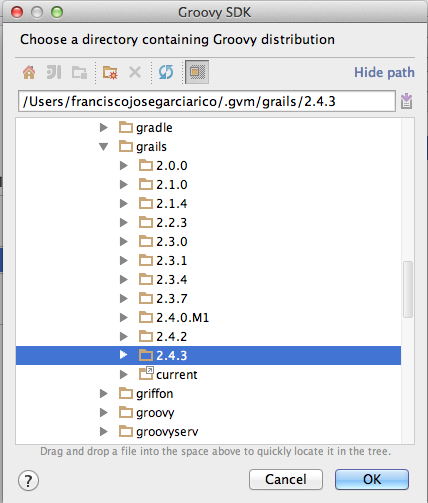This screenshot has width=428, height=503.
Task: Open recent path history icon beside field
Action: pos(406,101)
